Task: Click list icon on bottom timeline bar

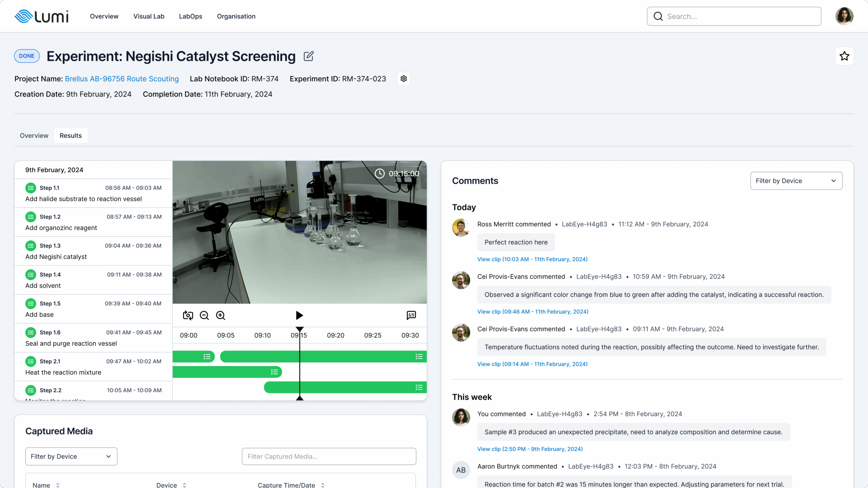Action: [x=419, y=387]
